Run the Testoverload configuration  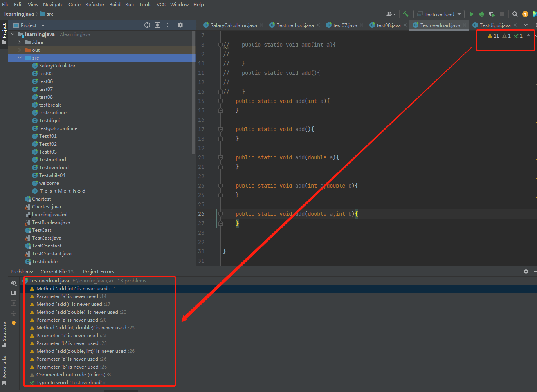(472, 14)
